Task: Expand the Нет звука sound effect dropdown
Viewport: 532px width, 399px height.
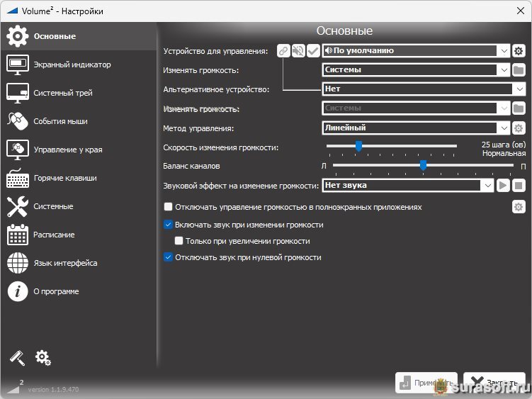Action: coord(407,186)
